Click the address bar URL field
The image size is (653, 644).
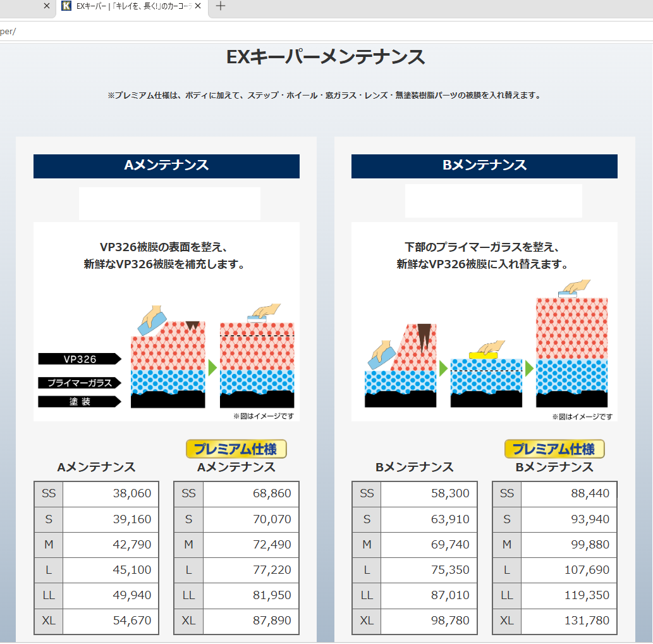[x=326, y=31]
